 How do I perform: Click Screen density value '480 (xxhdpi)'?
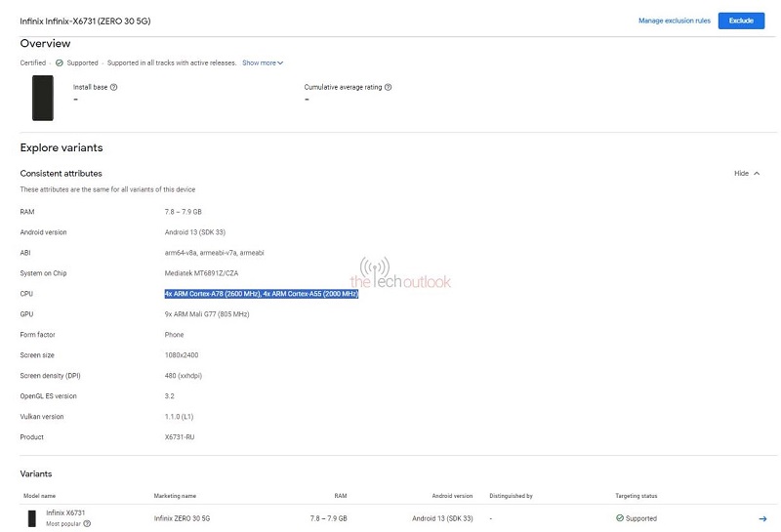click(x=184, y=376)
